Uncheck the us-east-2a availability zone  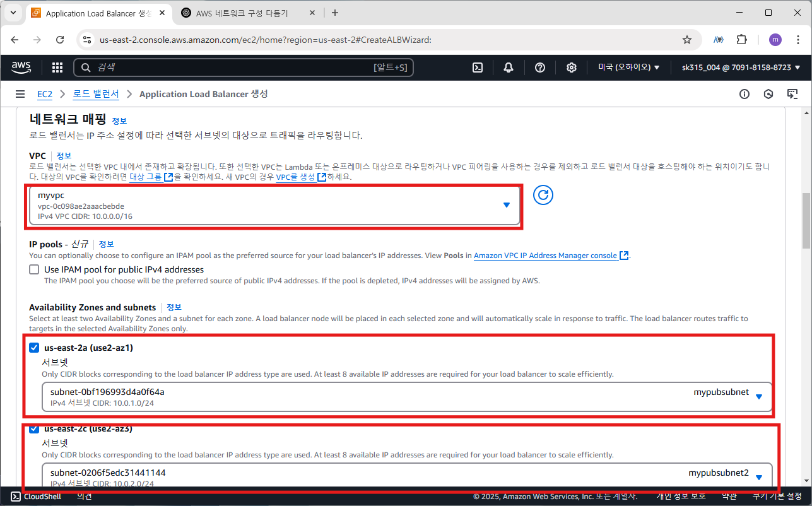click(x=34, y=348)
